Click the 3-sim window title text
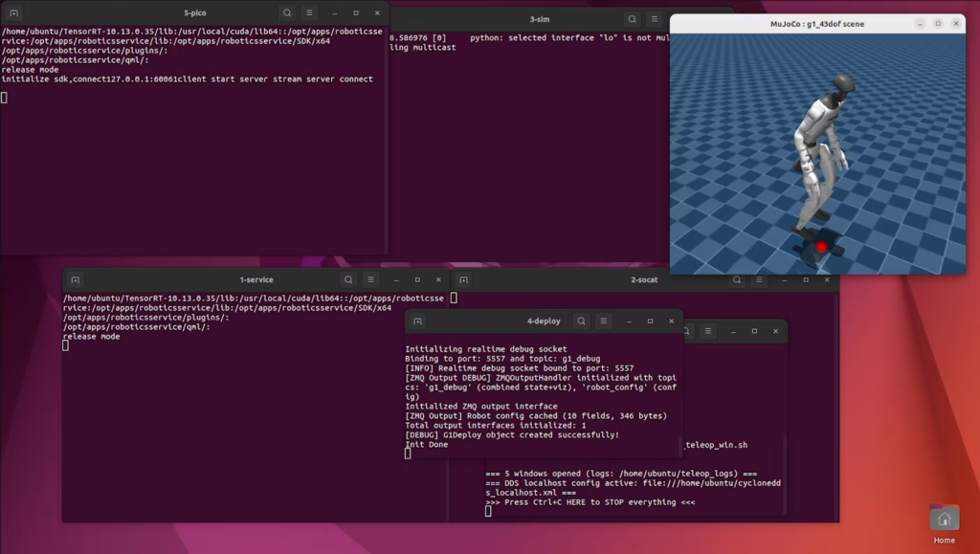Image resolution: width=980 pixels, height=554 pixels. tap(540, 19)
